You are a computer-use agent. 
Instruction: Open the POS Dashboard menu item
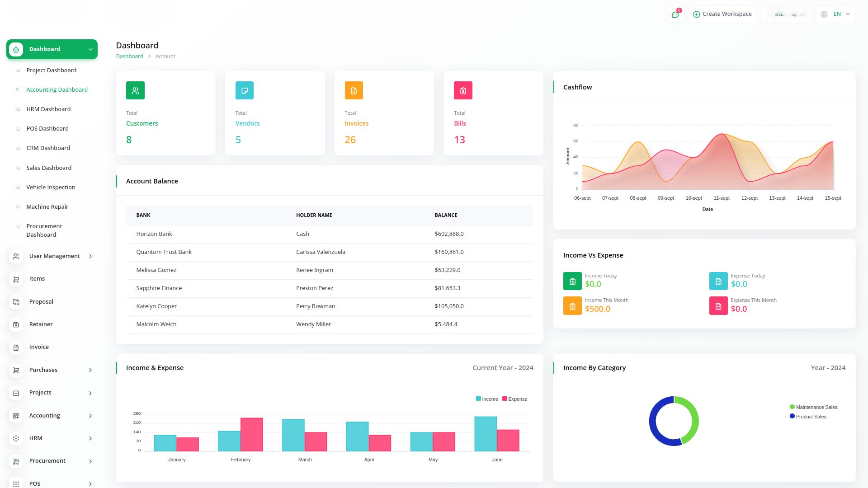(x=47, y=129)
